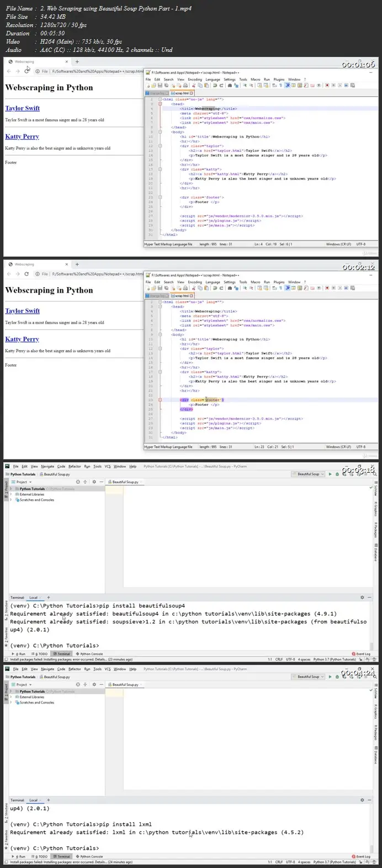Click the '4 spaces' indent indicator, 04:24 frame
The height and width of the screenshot is (868, 382).
[x=305, y=862]
